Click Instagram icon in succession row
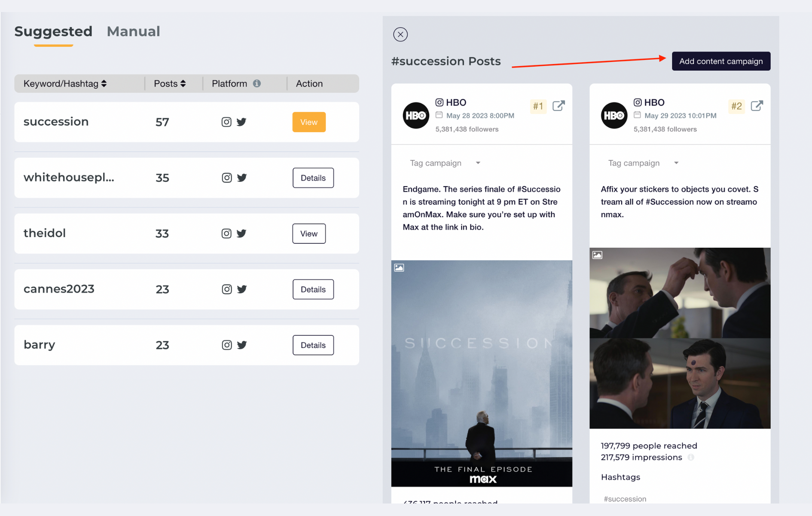The image size is (812, 516). tap(226, 122)
